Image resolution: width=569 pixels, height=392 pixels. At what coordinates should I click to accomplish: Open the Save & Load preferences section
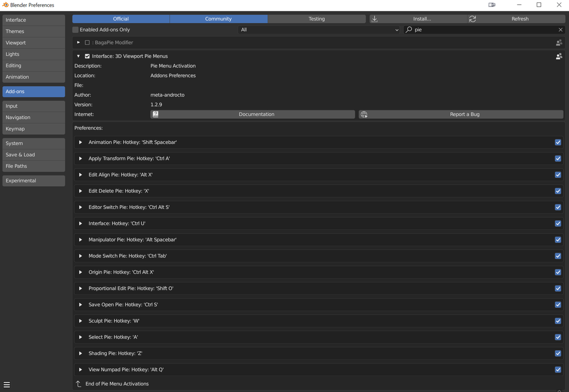pos(34,155)
